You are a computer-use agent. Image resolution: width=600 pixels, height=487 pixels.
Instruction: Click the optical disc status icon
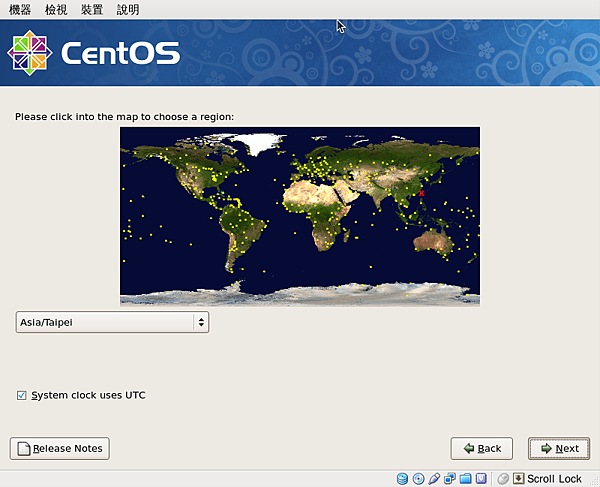click(x=418, y=479)
